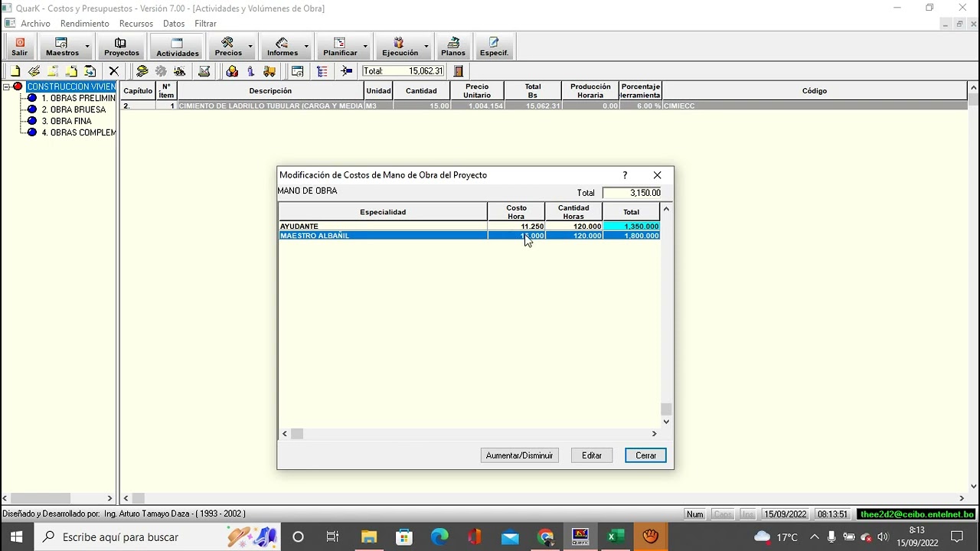This screenshot has height=551, width=980.
Task: Expand Planificar dropdown arrow
Action: (365, 47)
